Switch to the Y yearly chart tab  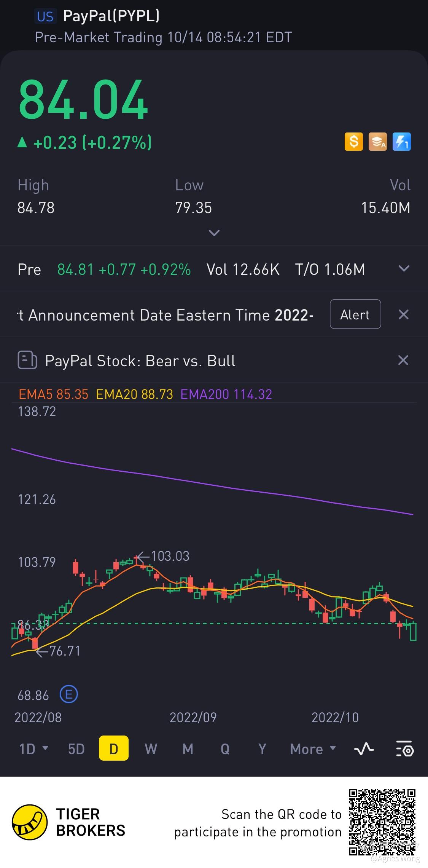click(262, 749)
